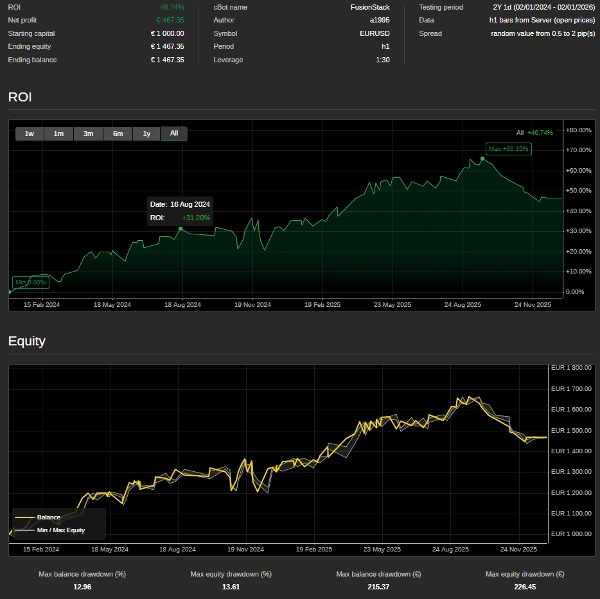Viewport: 600px width, 599px height.
Task: Click the FusionStack cBot name
Action: (x=370, y=7)
